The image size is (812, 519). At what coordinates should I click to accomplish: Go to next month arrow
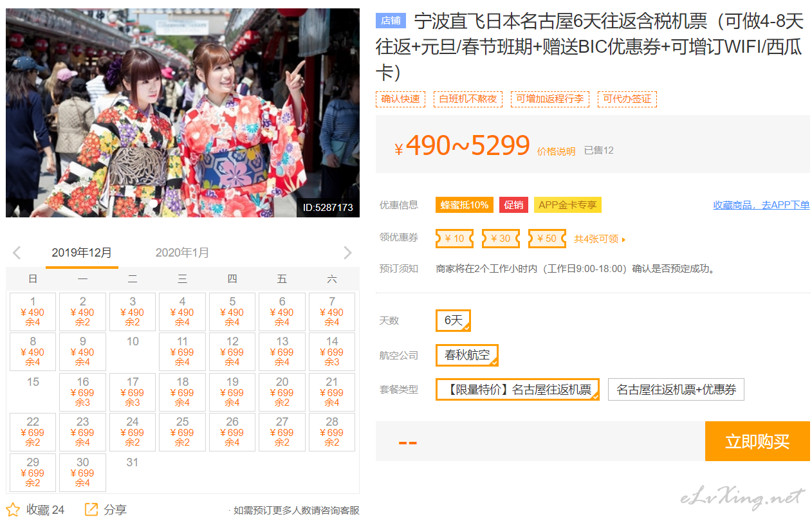tap(348, 253)
